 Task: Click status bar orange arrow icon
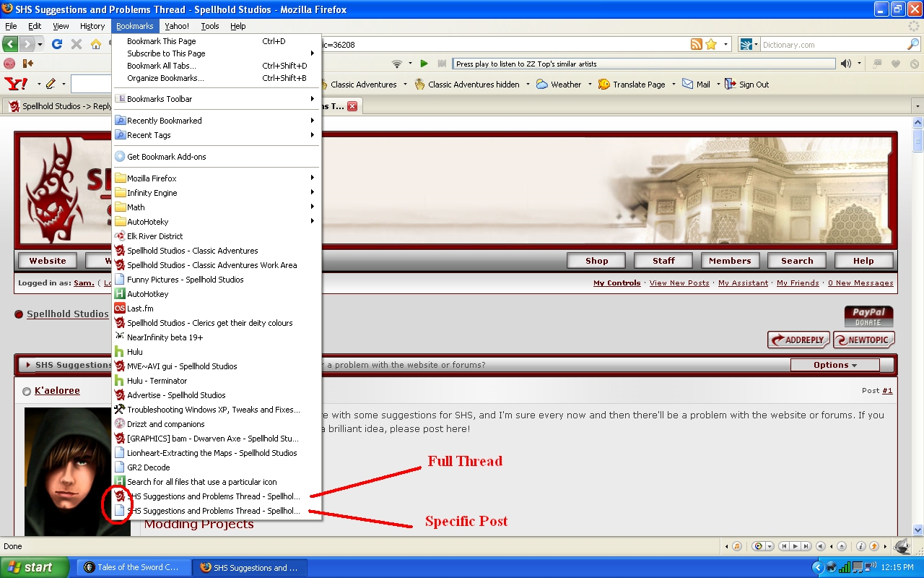click(x=873, y=546)
